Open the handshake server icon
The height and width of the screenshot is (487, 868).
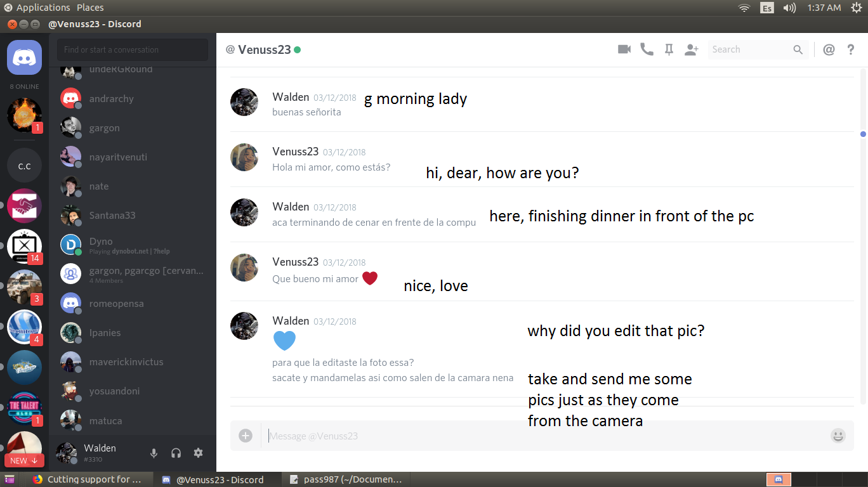(x=24, y=205)
